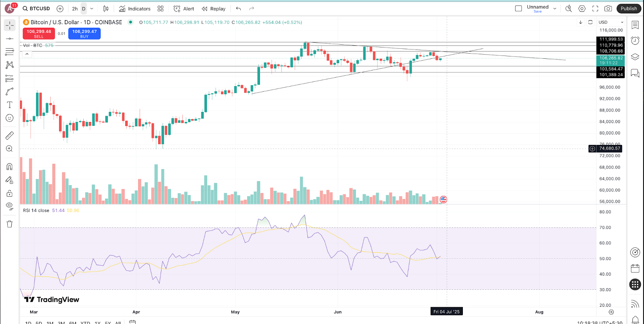Viewport: 644px width, 324px height.
Task: Click the Publish button
Action: click(x=629, y=8)
